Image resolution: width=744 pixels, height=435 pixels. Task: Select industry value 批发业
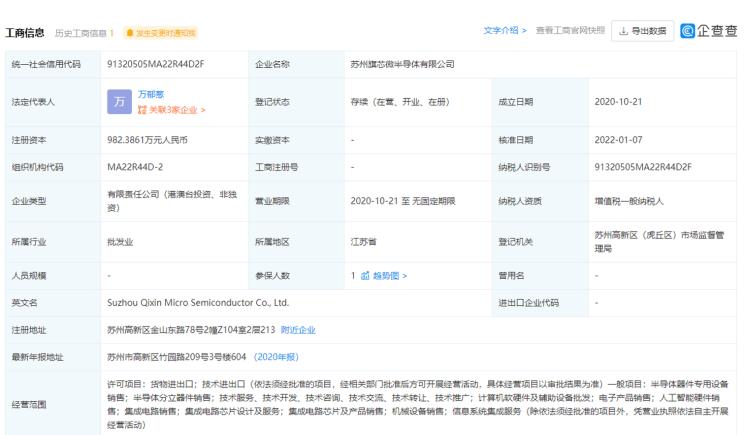[x=120, y=242]
